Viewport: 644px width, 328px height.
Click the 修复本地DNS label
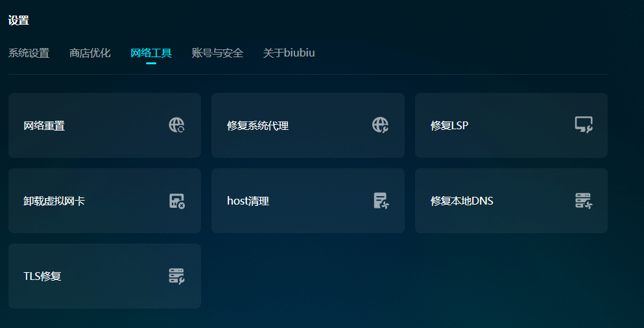pos(462,201)
